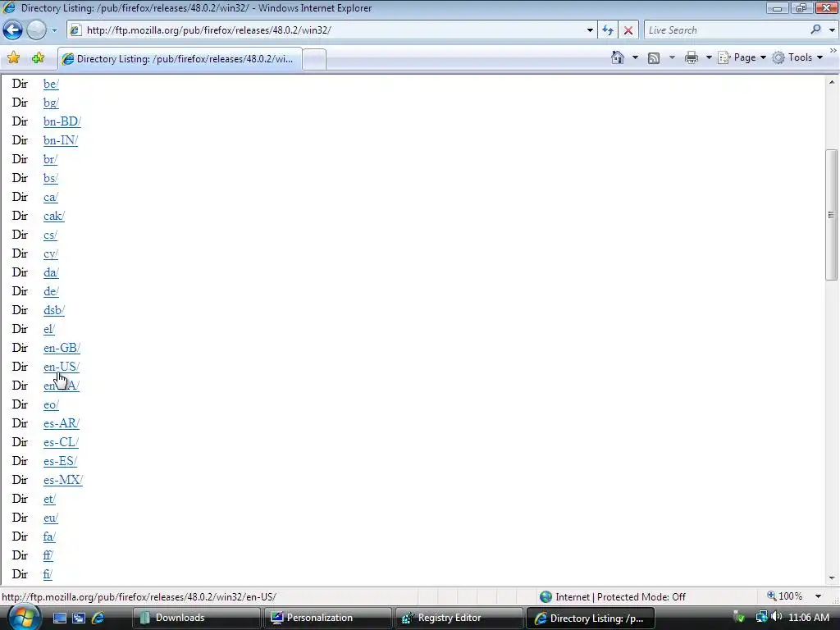Expand the feeds dropdown arrow
This screenshot has width=840, height=630.
coord(672,57)
